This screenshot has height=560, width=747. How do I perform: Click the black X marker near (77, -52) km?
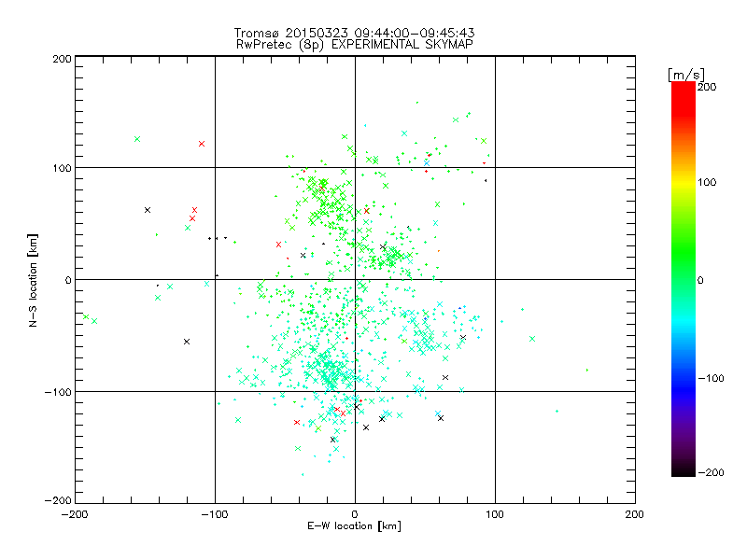(x=463, y=338)
